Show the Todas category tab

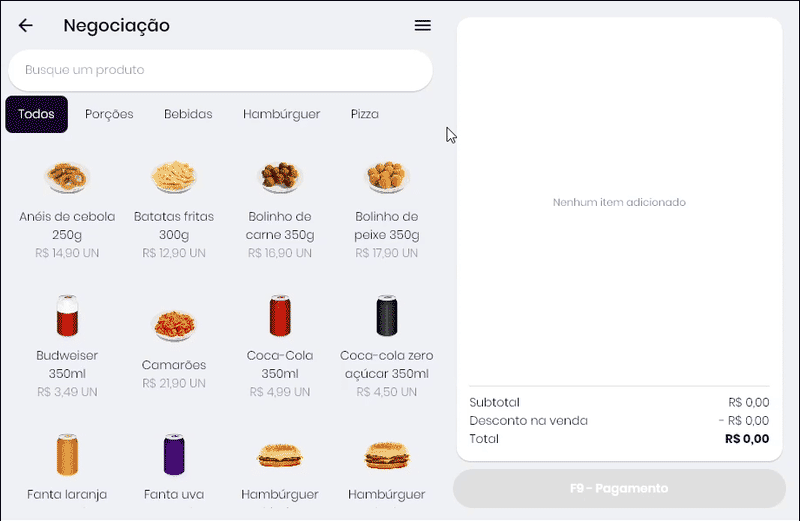coord(37,114)
